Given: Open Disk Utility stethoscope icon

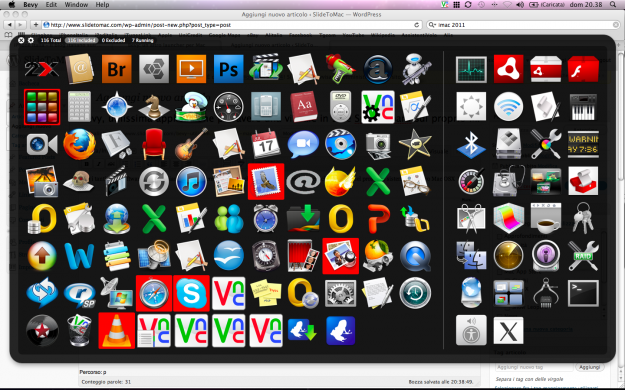Looking at the screenshot, I should pos(508,181).
